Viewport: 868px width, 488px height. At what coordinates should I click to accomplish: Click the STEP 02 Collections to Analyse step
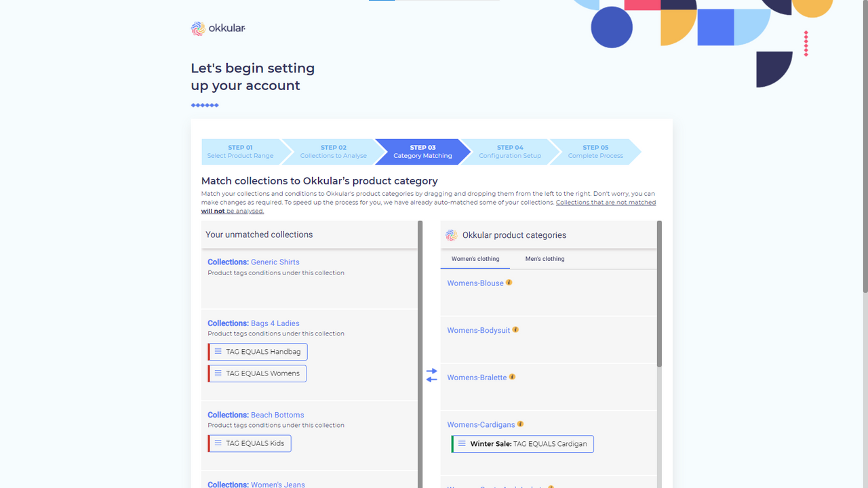click(x=334, y=151)
